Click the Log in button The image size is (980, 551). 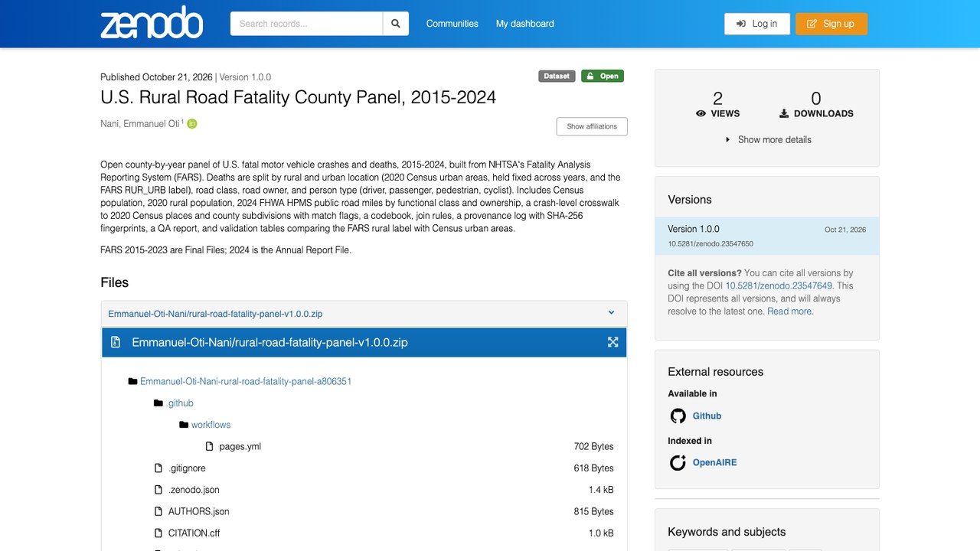[x=756, y=24]
